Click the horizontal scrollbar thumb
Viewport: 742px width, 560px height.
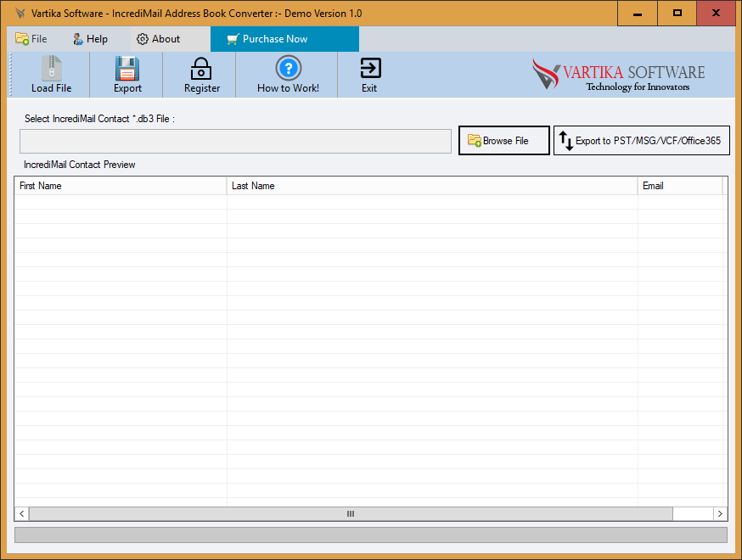[x=351, y=513]
